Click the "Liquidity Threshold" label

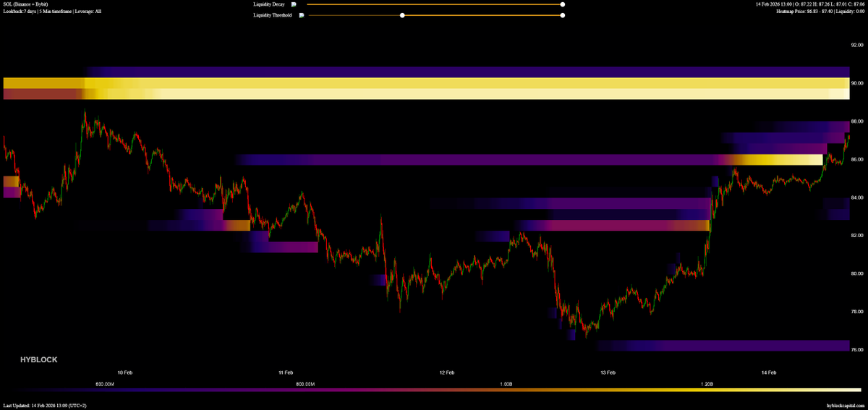[273, 14]
